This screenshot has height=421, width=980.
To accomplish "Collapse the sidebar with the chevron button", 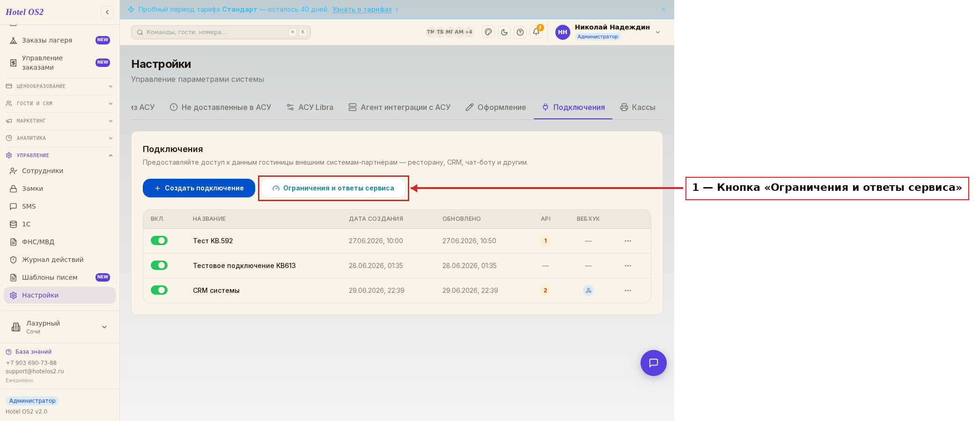I will [107, 12].
